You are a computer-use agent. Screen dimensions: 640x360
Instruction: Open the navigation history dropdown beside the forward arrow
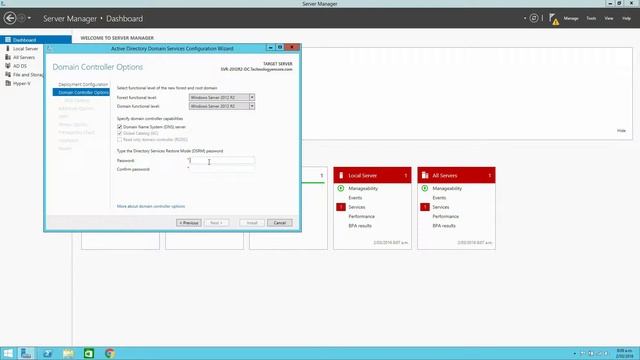coord(29,18)
